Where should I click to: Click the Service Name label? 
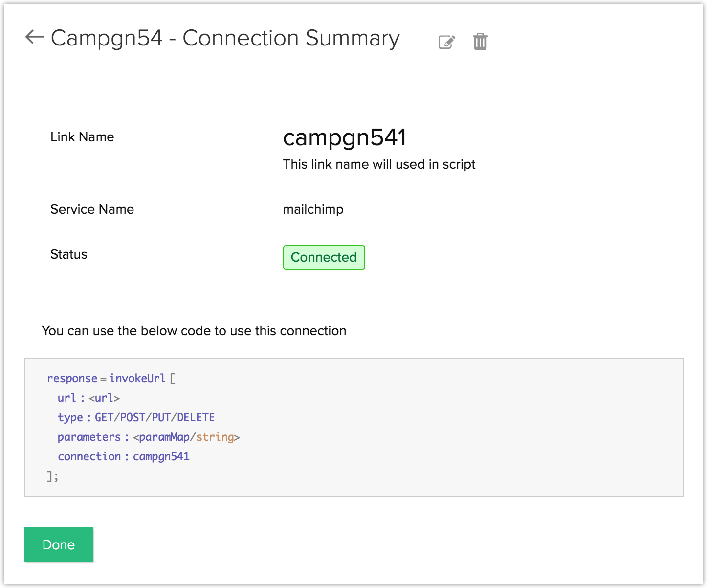pos(92,209)
